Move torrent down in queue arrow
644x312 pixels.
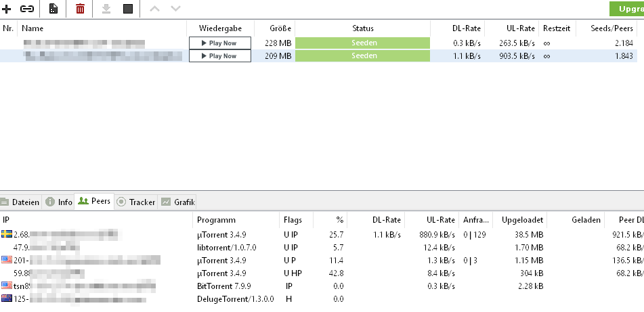tap(175, 9)
